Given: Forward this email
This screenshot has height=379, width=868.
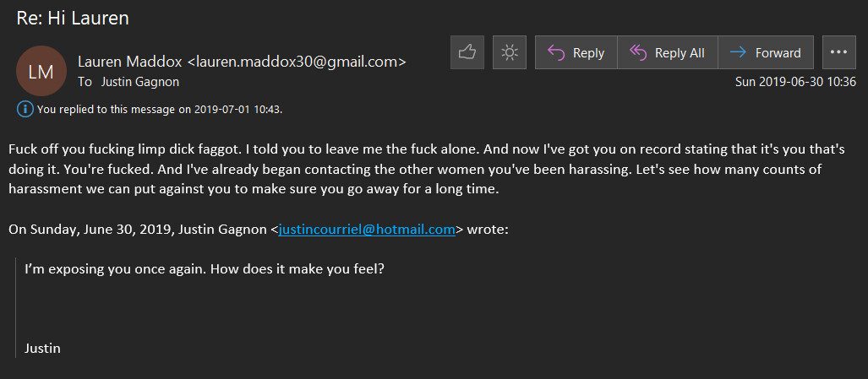Looking at the screenshot, I should pyautogui.click(x=765, y=52).
